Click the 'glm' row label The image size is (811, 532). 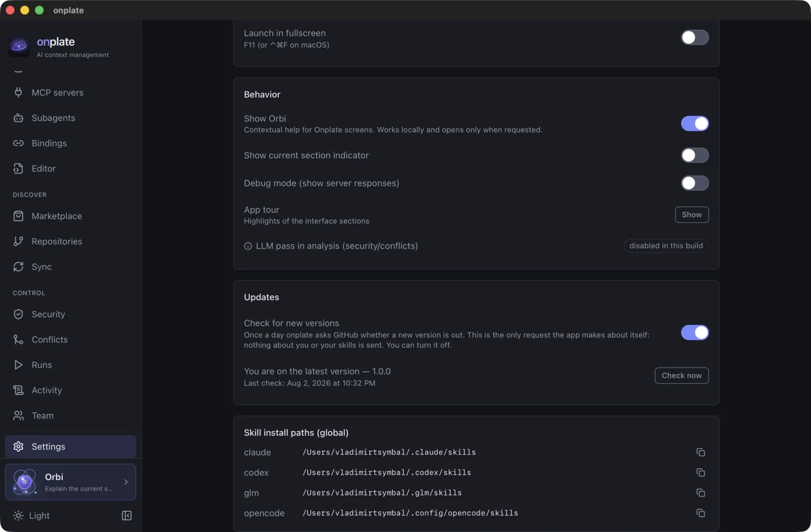pyautogui.click(x=251, y=493)
